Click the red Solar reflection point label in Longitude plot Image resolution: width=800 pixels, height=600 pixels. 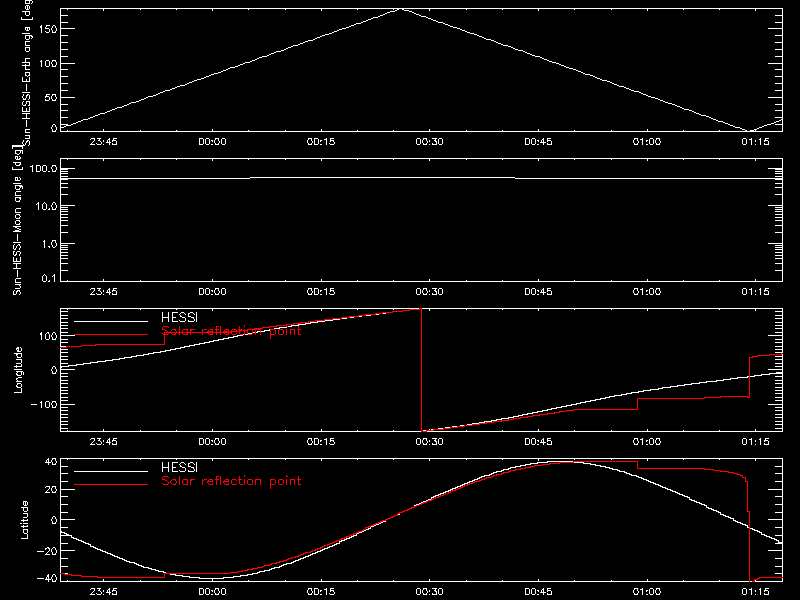click(x=231, y=331)
